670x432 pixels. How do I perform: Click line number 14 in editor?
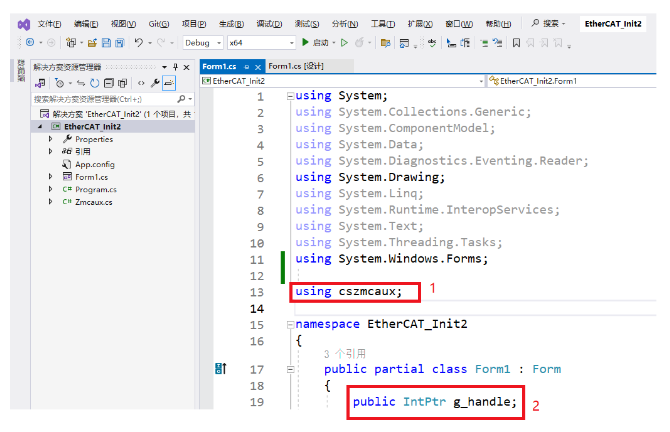tap(257, 309)
